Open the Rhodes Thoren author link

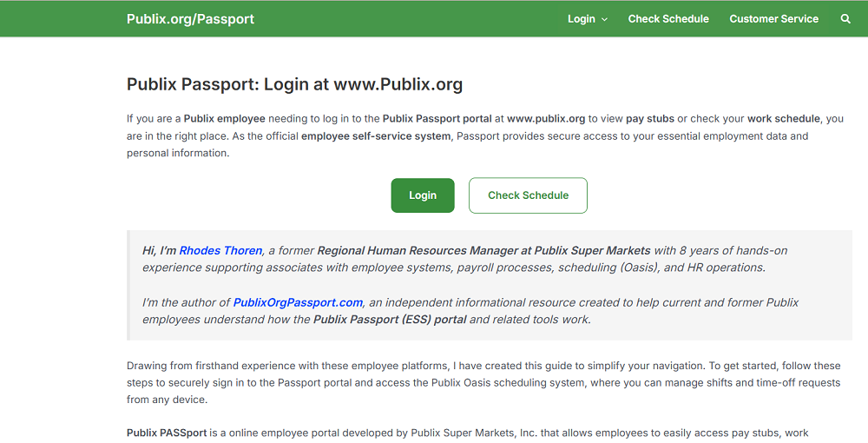click(x=220, y=250)
